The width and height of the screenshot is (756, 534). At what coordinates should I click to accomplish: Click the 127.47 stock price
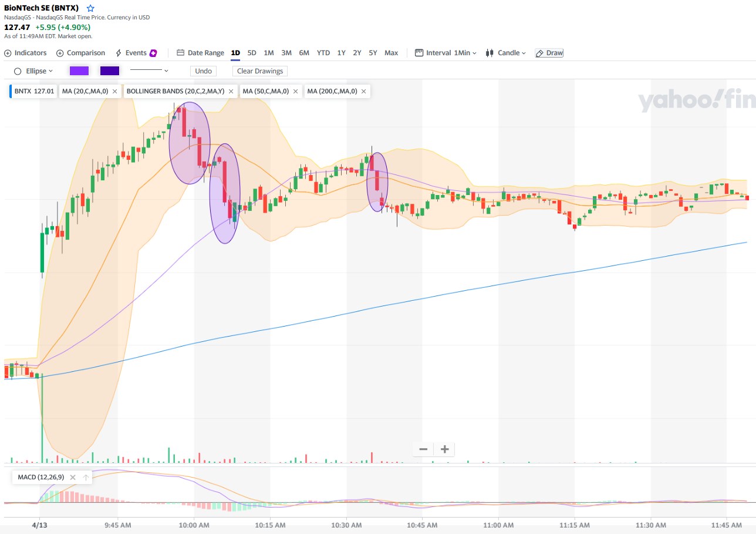coord(17,27)
